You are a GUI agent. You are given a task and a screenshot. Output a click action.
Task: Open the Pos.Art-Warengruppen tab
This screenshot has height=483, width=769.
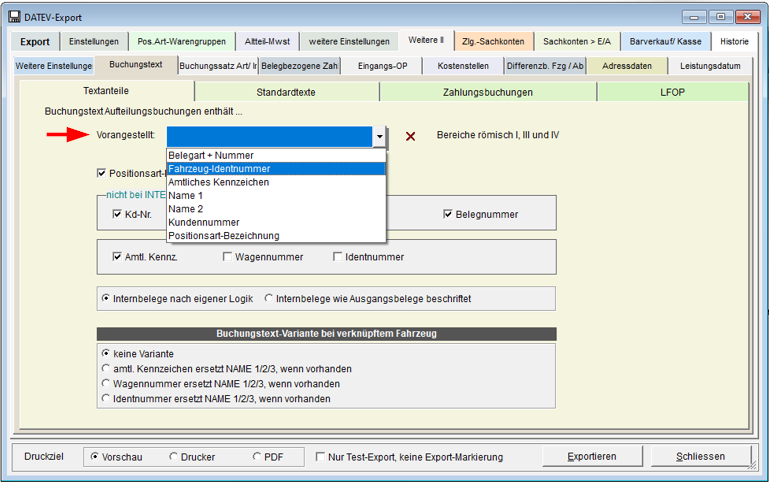pyautogui.click(x=181, y=42)
